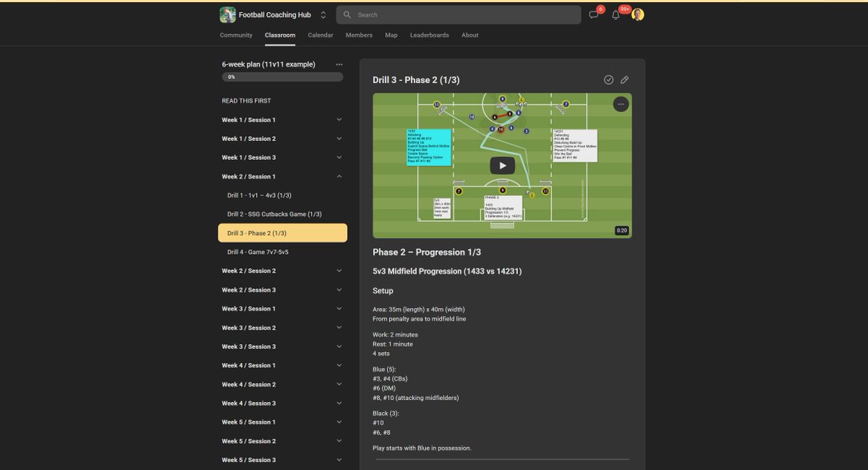Click the search magnifier icon
Viewport: 868px width, 470px height.
click(347, 14)
